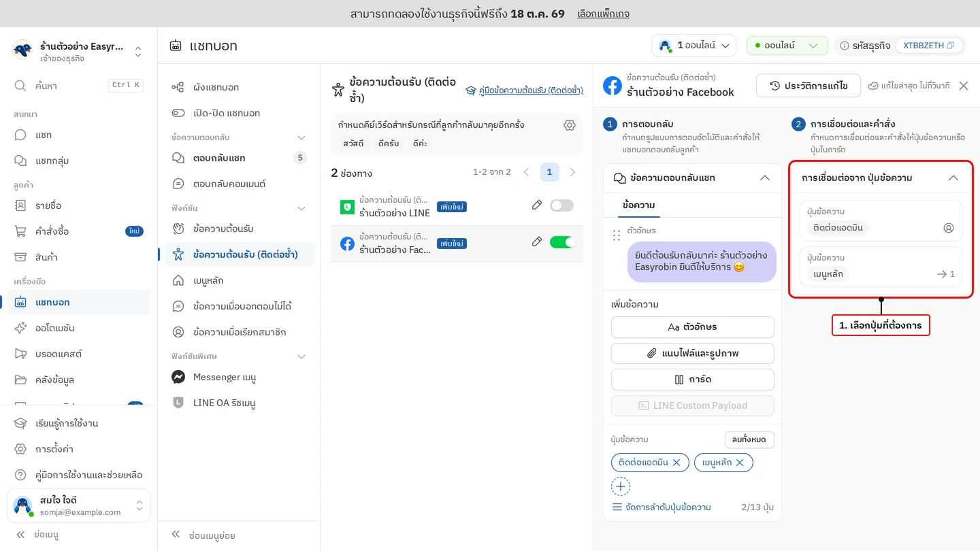Open คลังข้อมูล in left navigation
Viewport: 980px width, 551px height.
(x=78, y=380)
